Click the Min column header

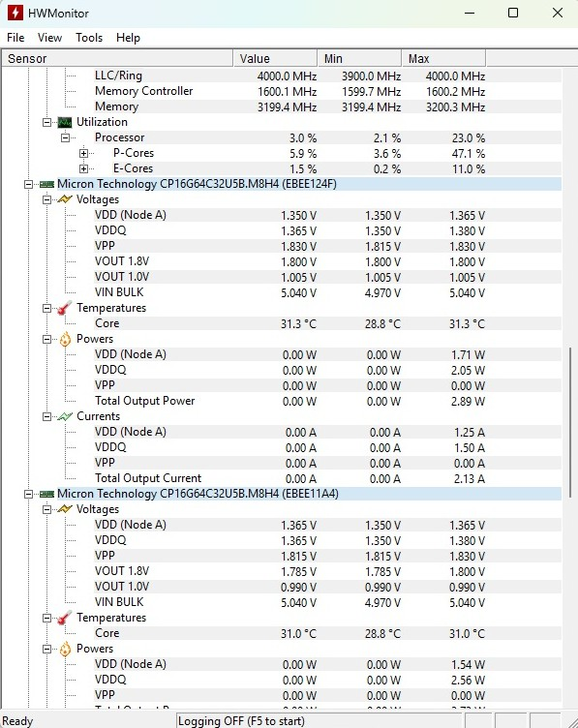359,58
